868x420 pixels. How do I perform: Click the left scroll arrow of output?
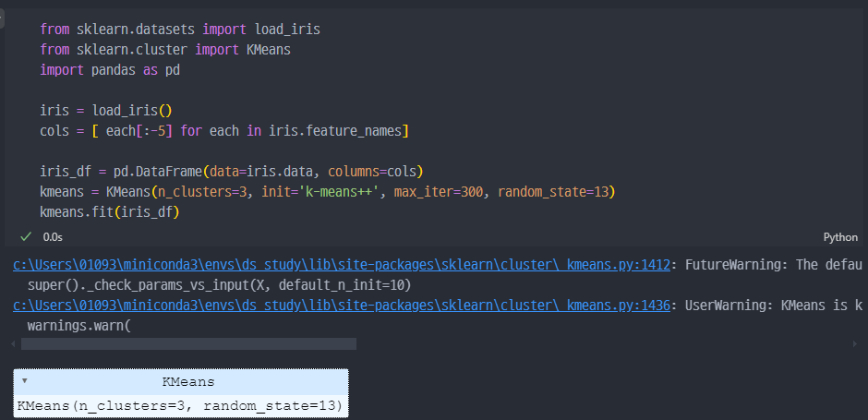14,344
